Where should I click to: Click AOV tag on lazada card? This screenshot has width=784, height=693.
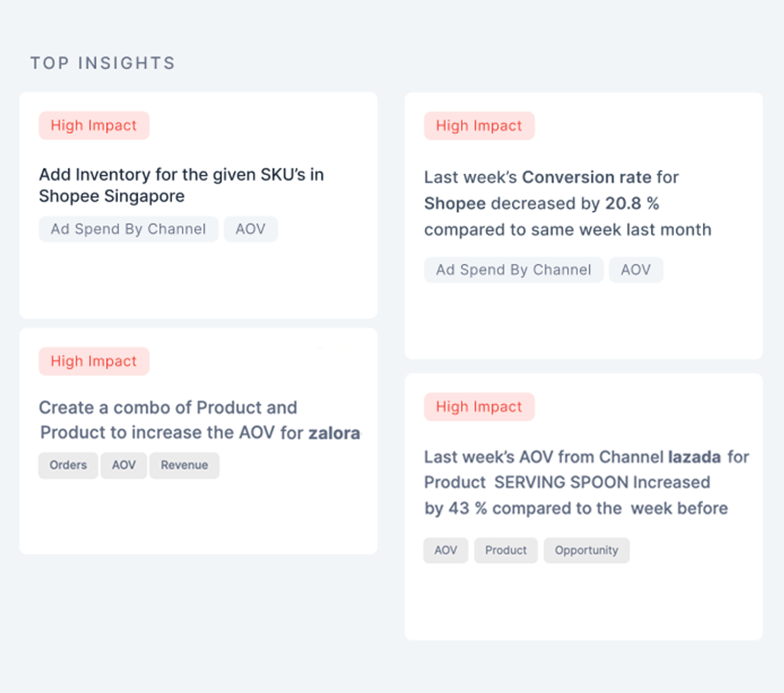point(446,550)
